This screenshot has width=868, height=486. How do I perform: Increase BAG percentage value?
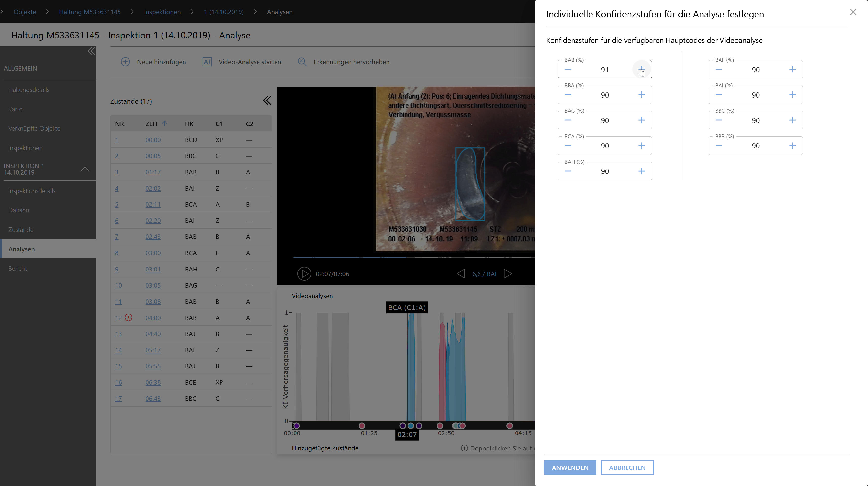642,120
